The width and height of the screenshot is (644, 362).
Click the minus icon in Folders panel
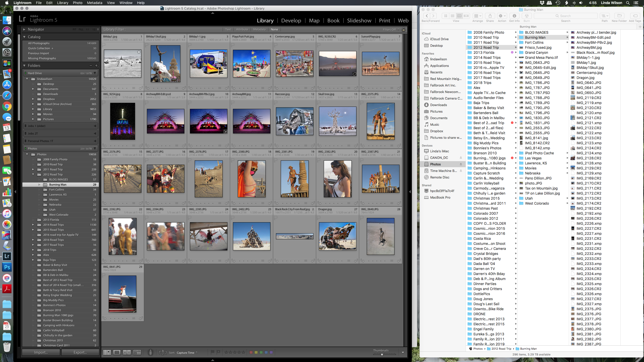[x=91, y=66]
